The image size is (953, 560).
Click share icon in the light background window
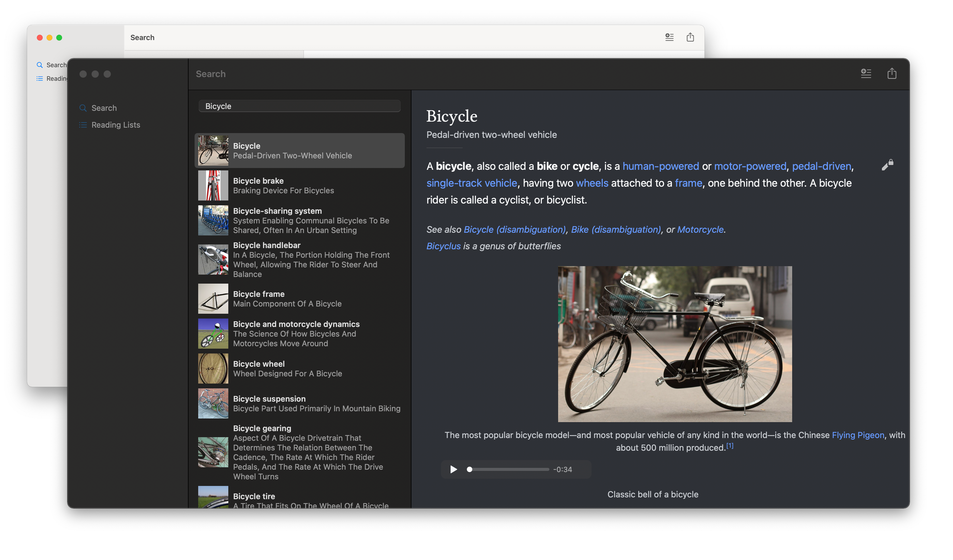[690, 37]
